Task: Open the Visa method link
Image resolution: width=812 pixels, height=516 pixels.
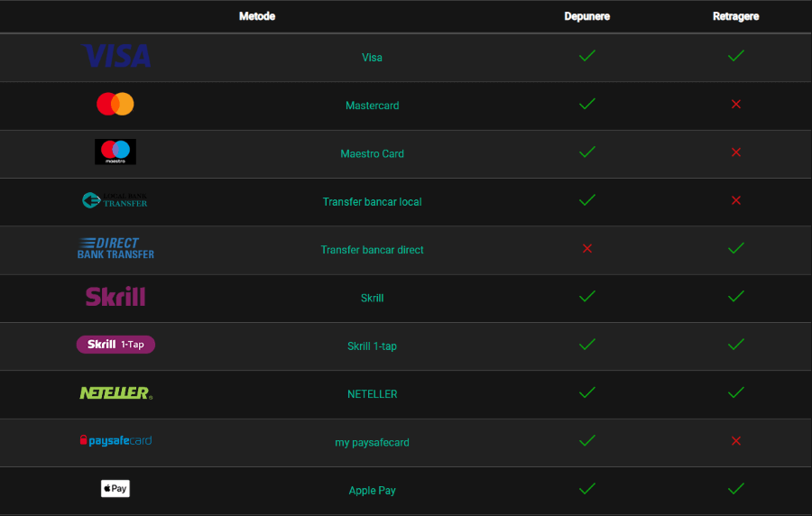Action: [372, 58]
